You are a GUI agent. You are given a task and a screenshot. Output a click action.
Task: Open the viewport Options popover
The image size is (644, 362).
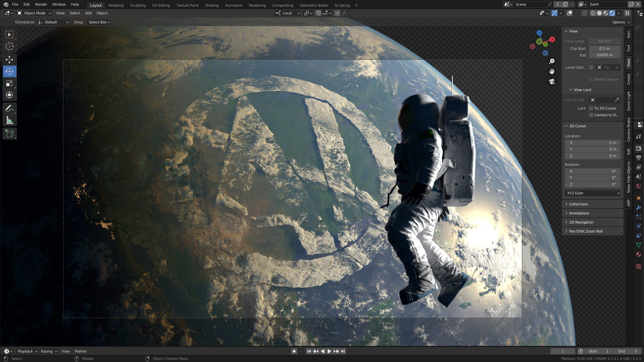pos(621,22)
